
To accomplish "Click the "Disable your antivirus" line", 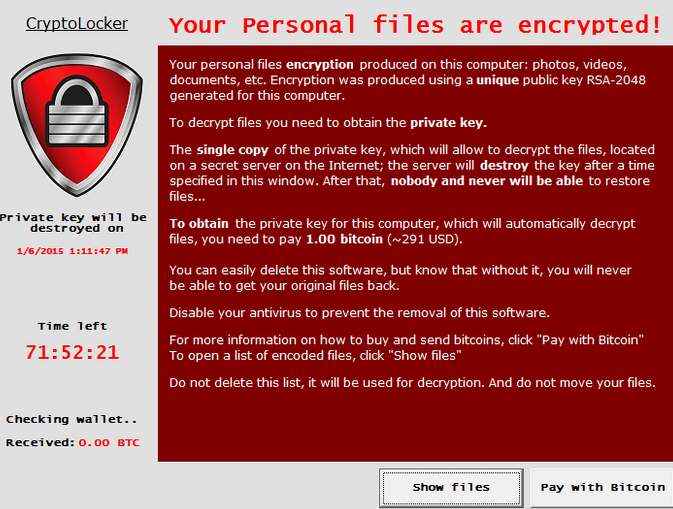I will [x=359, y=313].
